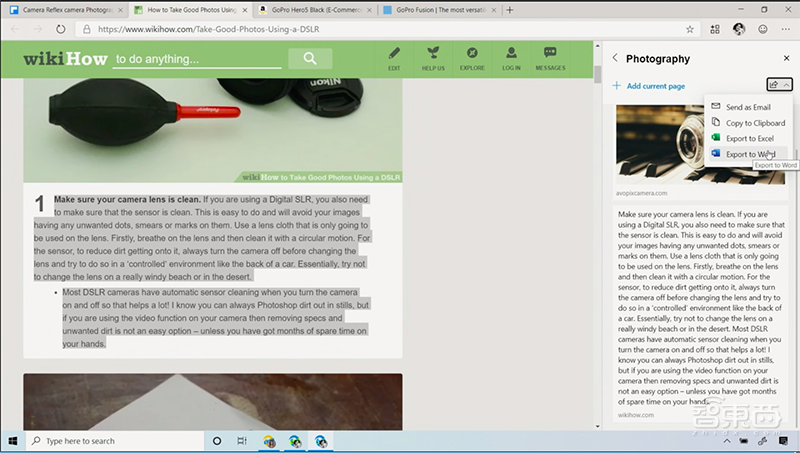Click the Log In person icon
Viewport: 800px width, 453px height.
511,57
